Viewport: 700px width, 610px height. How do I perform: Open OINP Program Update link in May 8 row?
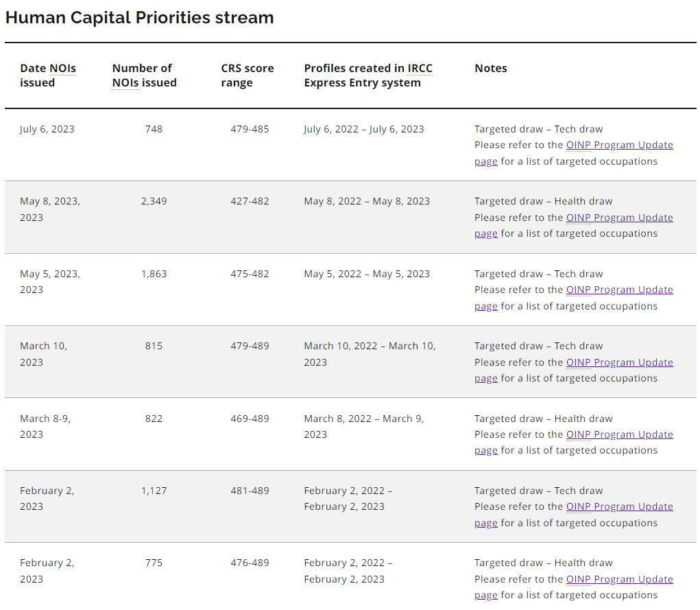tap(619, 218)
